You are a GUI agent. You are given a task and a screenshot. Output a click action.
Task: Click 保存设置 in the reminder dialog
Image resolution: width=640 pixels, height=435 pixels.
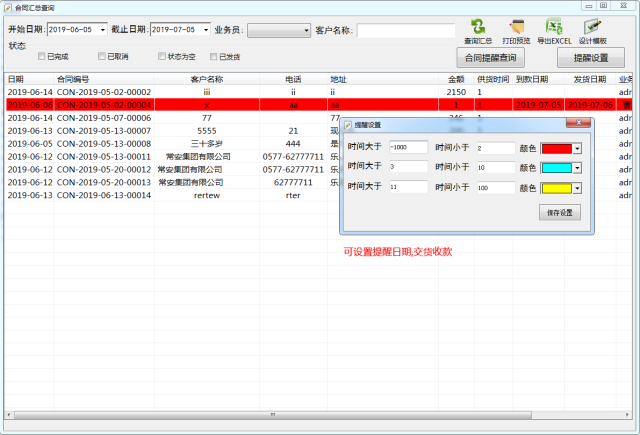tap(560, 212)
